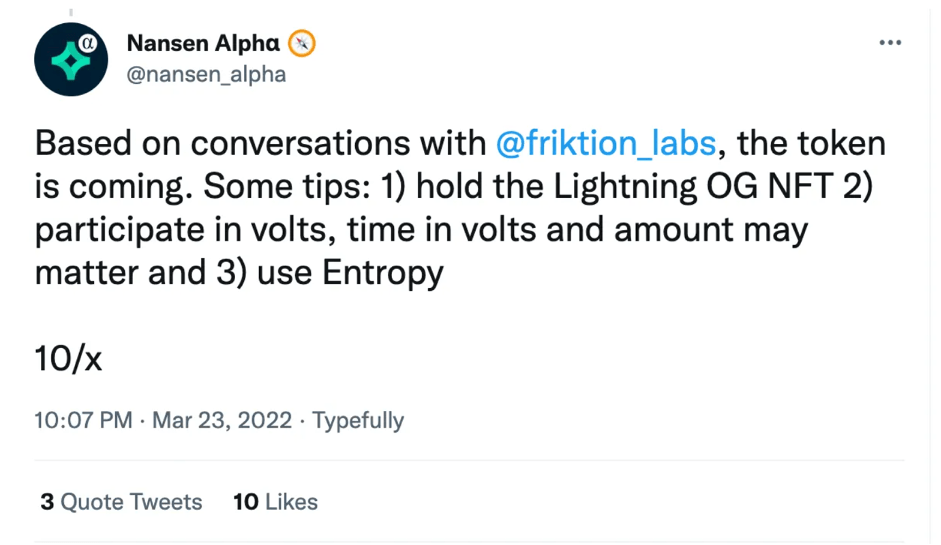Show the 10 Likes list
Screen dimensions: 941x545
[x=275, y=501]
